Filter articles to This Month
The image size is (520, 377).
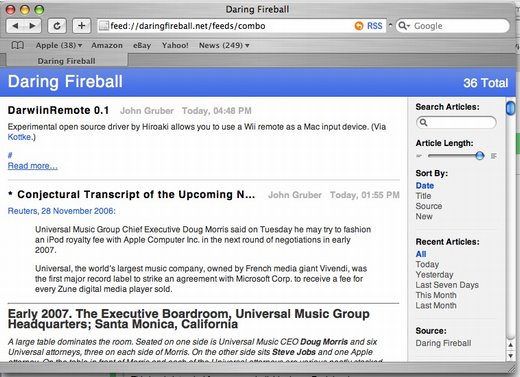click(436, 295)
